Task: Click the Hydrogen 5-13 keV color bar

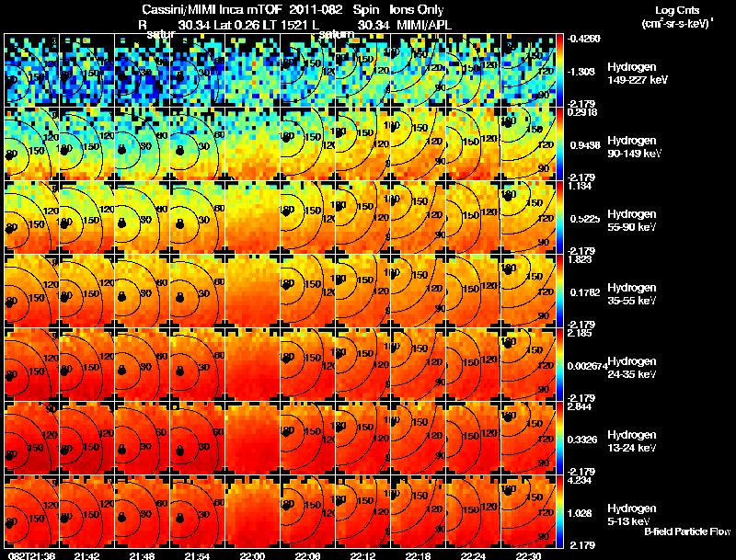Action: (x=559, y=512)
